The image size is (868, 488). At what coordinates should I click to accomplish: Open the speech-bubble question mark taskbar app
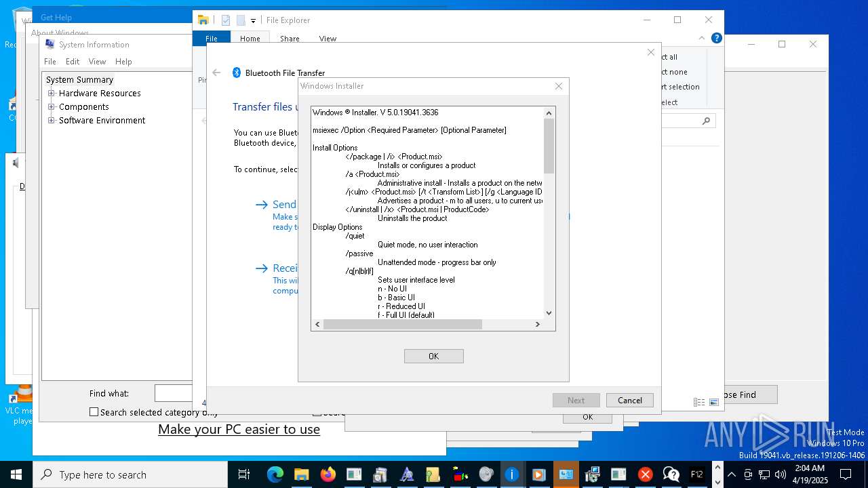click(671, 474)
